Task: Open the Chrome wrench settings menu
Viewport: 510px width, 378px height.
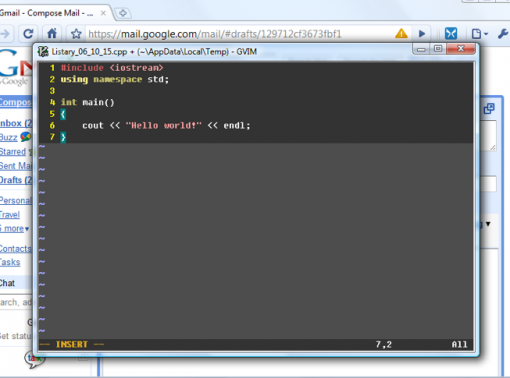Action: [502, 34]
